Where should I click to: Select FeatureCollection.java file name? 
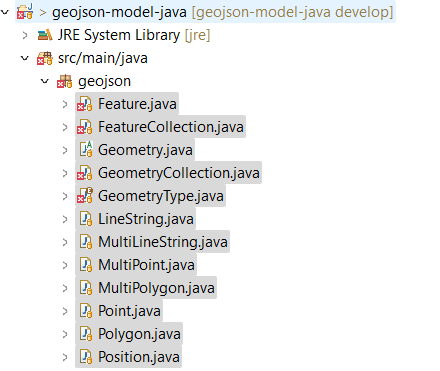[x=171, y=127]
